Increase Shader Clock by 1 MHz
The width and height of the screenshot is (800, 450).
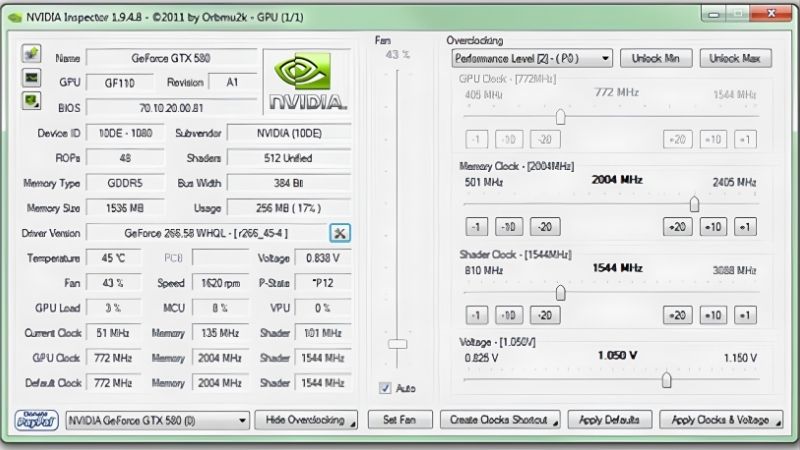click(745, 315)
